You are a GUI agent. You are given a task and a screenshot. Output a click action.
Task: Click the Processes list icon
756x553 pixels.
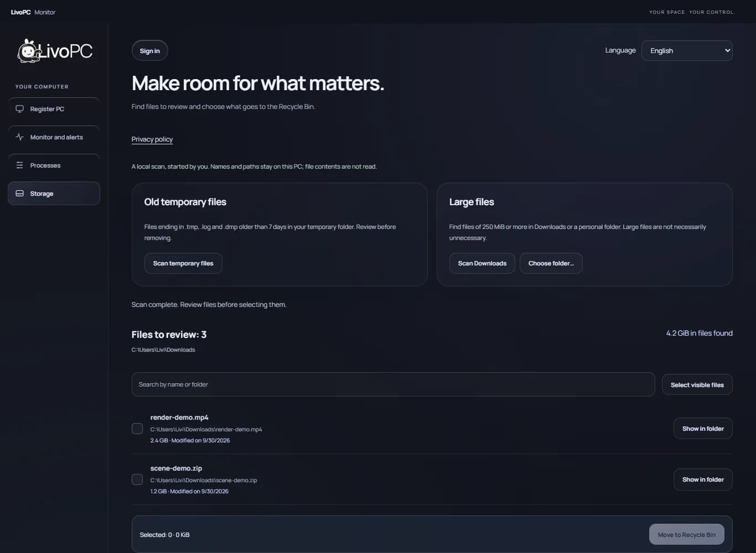(20, 165)
